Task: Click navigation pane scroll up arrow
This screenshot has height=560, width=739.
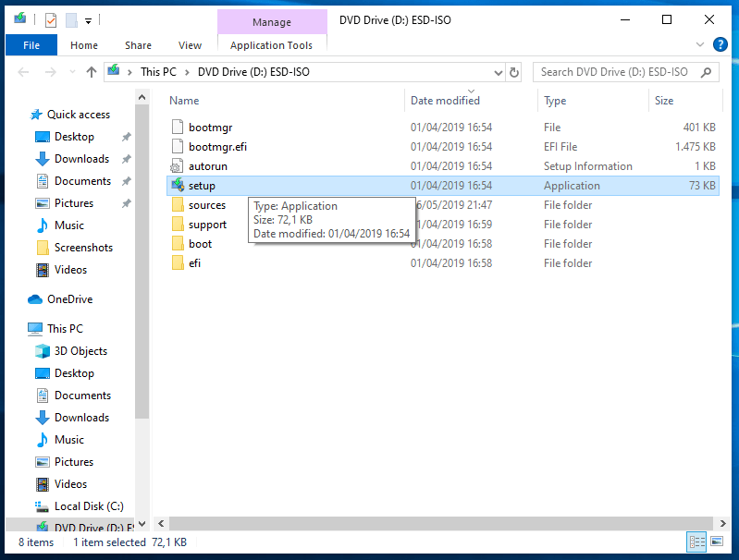Action: (x=142, y=98)
